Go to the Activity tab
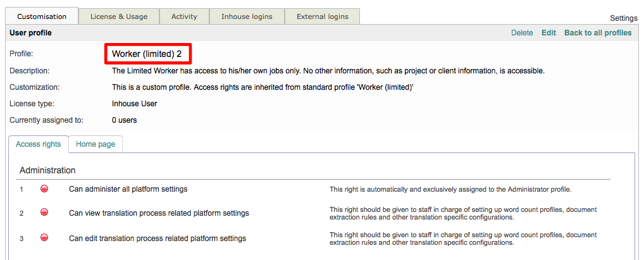644x260 pixels. point(184,16)
